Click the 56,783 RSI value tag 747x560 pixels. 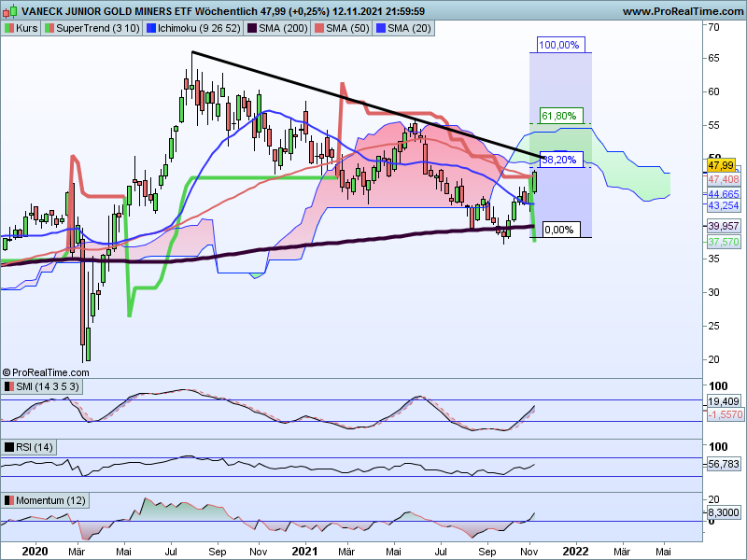coord(724,464)
